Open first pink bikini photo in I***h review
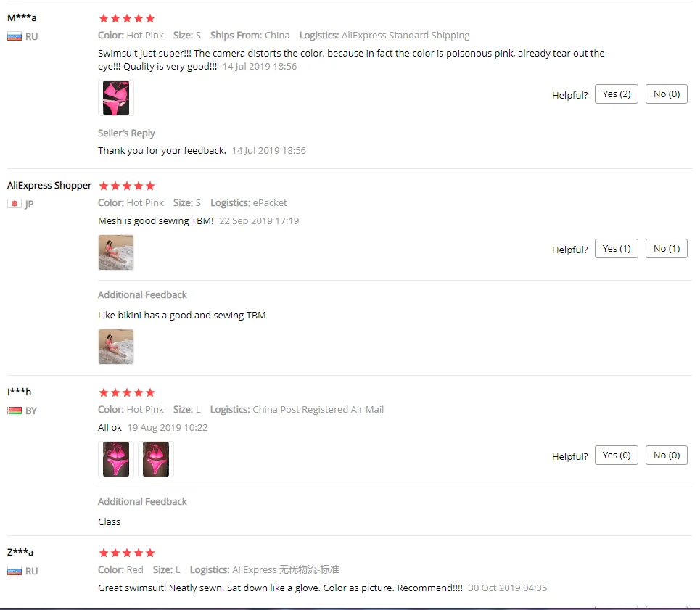The image size is (700, 610). pyautogui.click(x=116, y=459)
